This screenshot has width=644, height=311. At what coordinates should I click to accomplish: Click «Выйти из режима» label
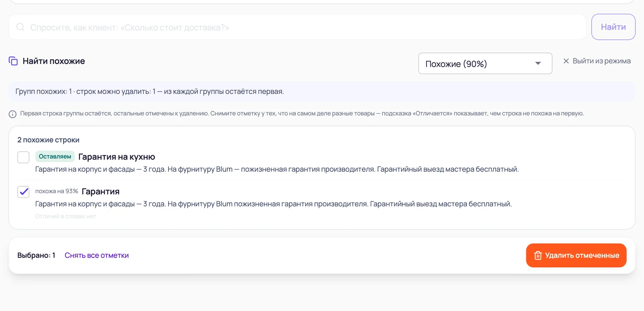click(601, 61)
